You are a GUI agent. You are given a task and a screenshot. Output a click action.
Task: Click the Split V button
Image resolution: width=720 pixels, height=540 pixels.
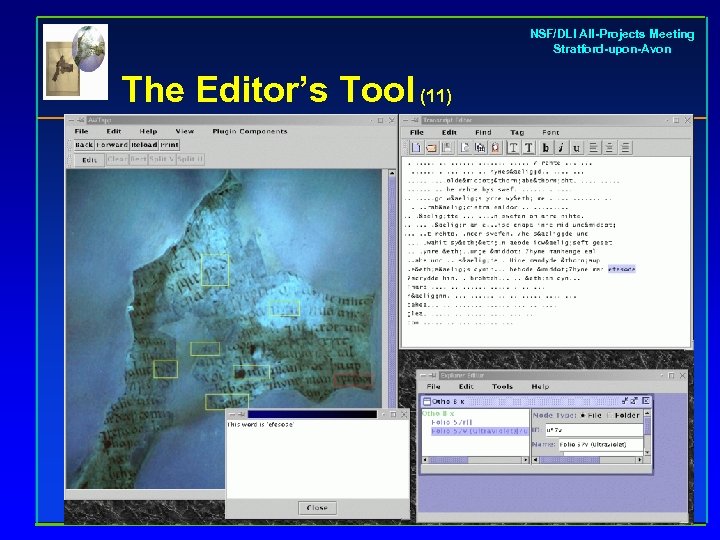tap(162, 159)
